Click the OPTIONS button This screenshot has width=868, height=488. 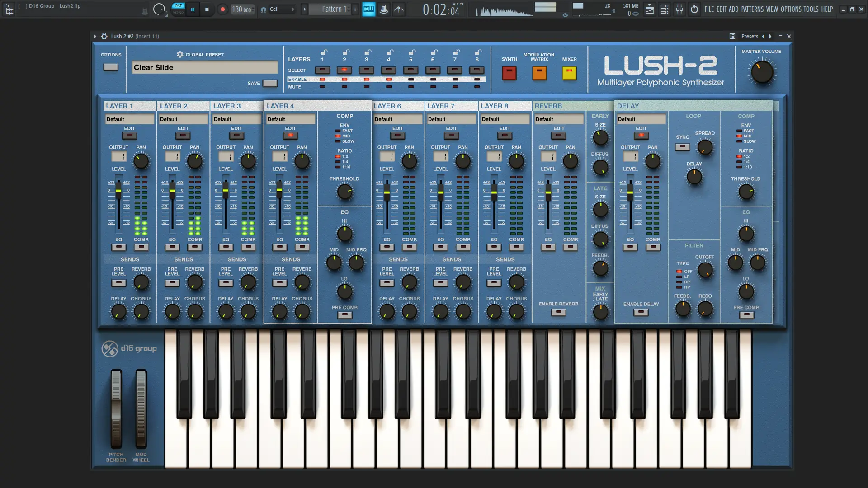(111, 67)
